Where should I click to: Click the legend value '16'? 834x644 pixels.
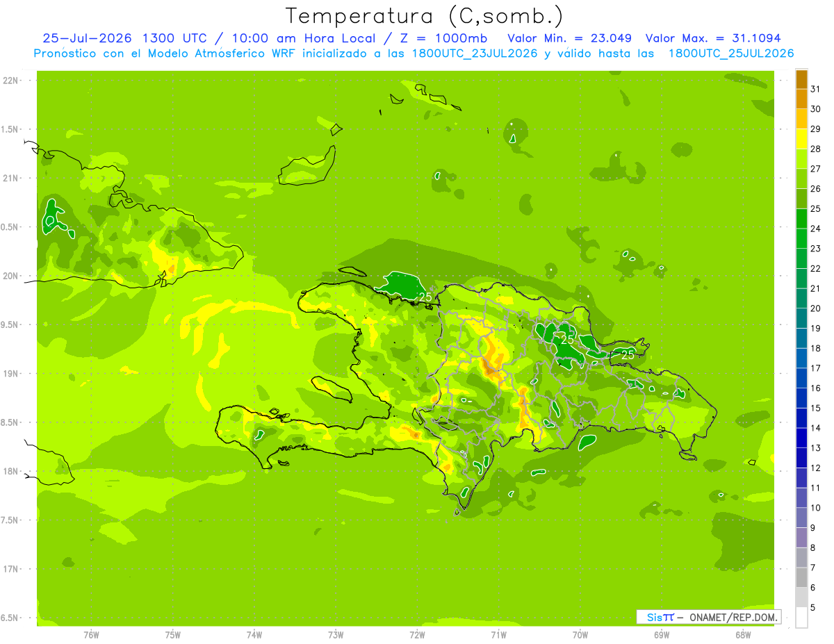pos(816,388)
